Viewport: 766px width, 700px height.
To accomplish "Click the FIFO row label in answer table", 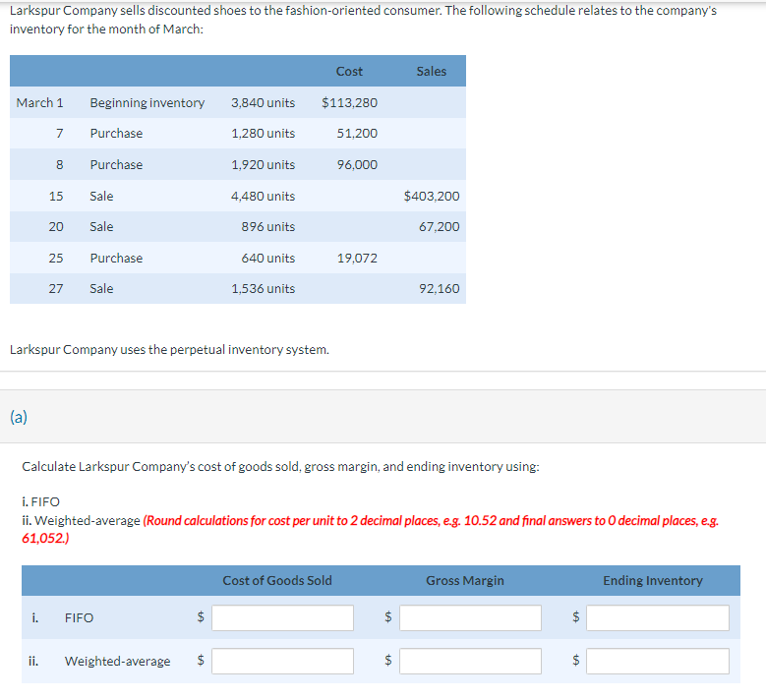I will pos(79,618).
